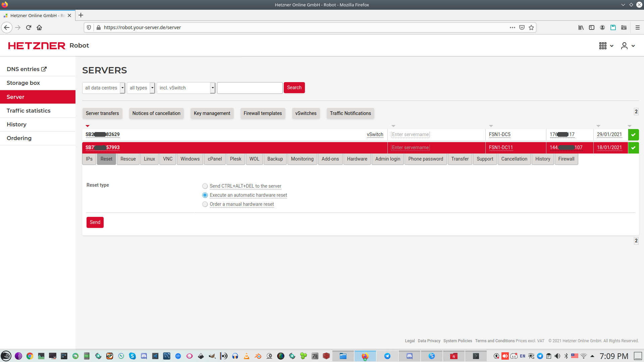Viewport: 644px width, 362px height.
Task: Bookmark this page with the star icon
Action: [531, 27]
